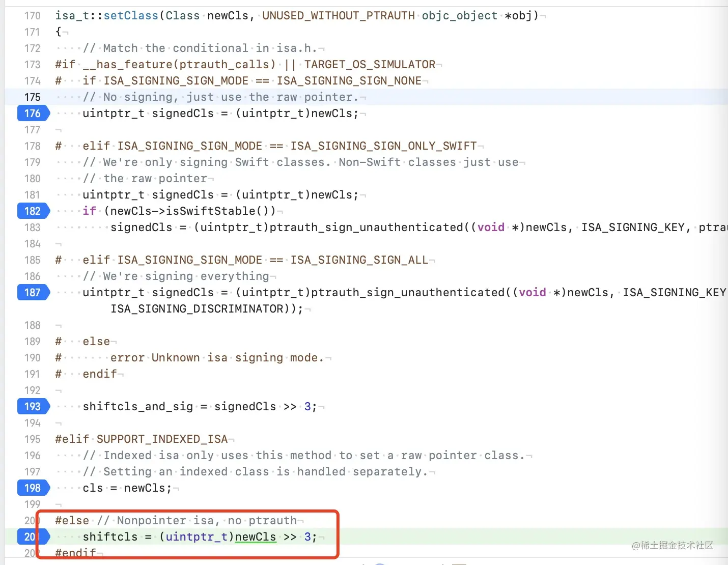Click 'error Unknown isa signing mode.' line
Viewport: 728px width, 565px height.
pos(217,357)
